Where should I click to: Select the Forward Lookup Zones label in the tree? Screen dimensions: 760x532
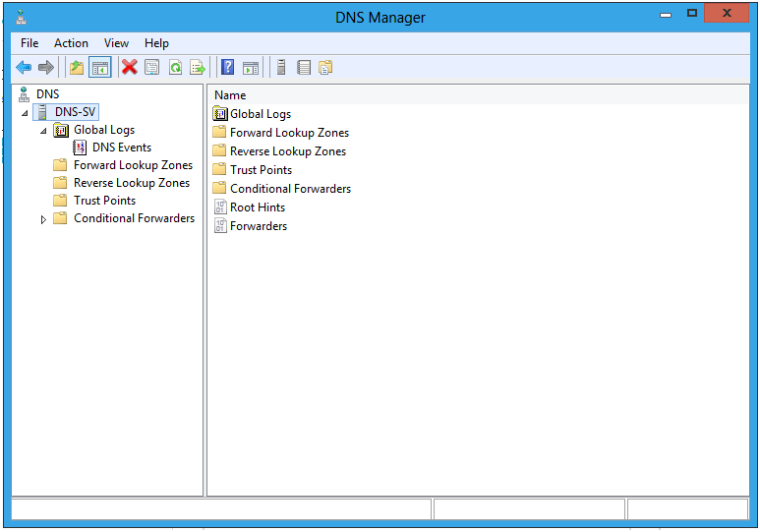[134, 165]
